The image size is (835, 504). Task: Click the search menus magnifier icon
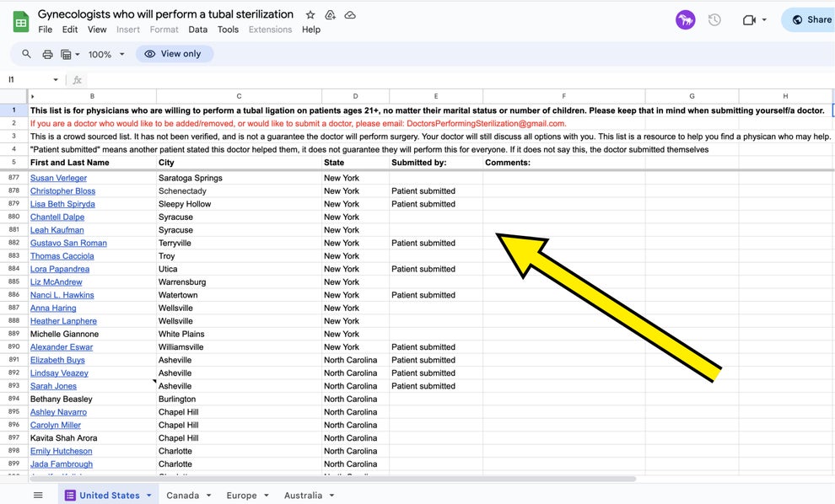coord(26,54)
